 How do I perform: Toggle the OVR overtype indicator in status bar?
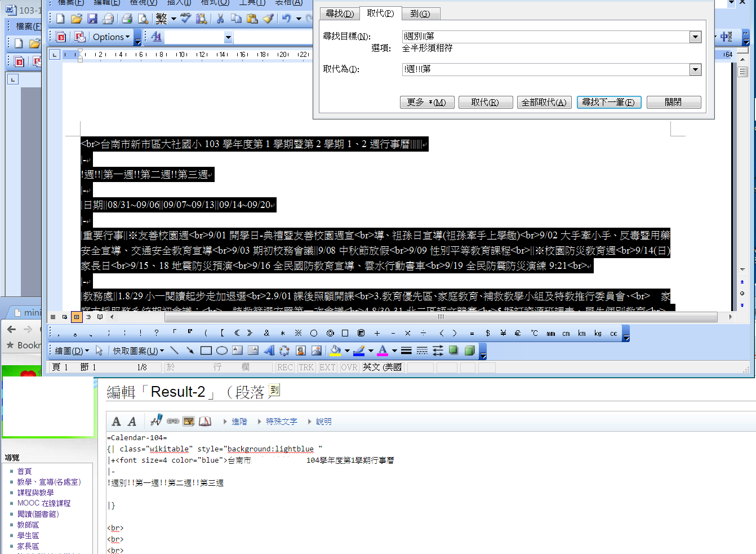(x=349, y=367)
